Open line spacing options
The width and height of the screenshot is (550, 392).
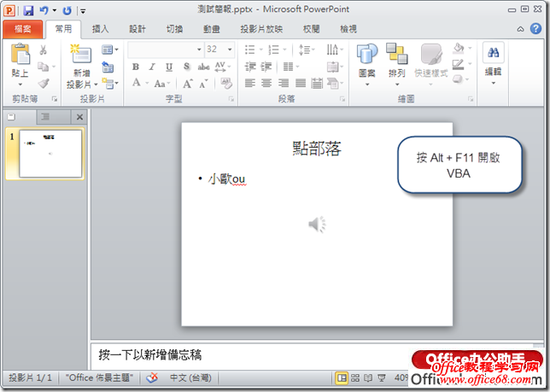click(307, 50)
